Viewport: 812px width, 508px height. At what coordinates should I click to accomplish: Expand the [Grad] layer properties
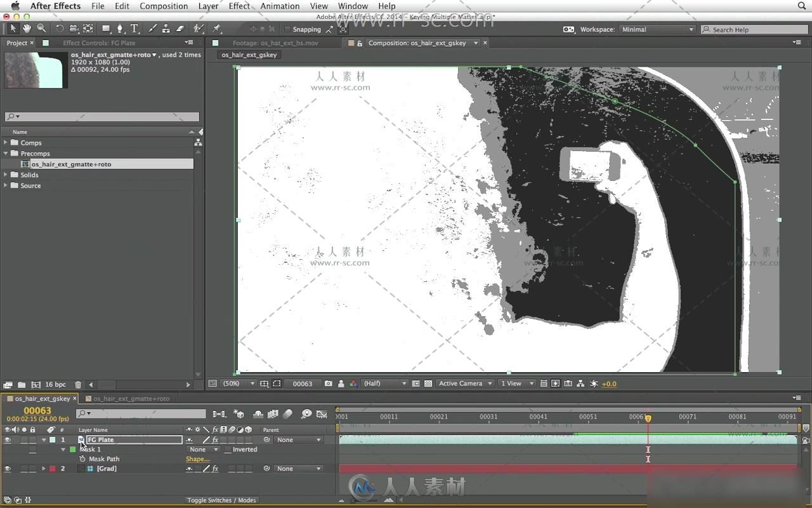pos(44,469)
